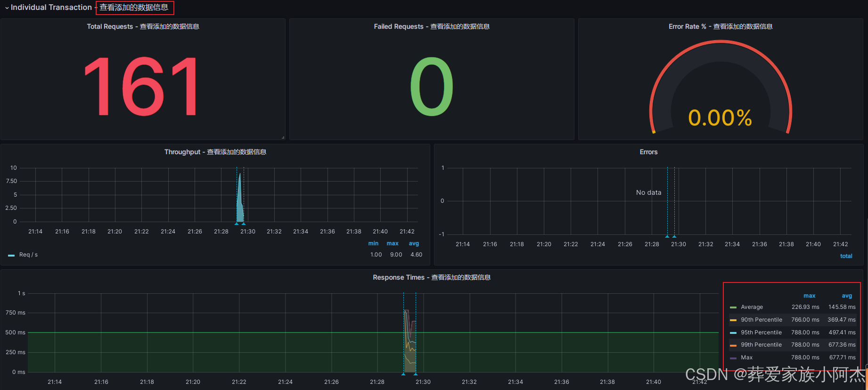Image resolution: width=868 pixels, height=390 pixels.
Task: Click the Individual Transaction row title
Action: coord(51,8)
